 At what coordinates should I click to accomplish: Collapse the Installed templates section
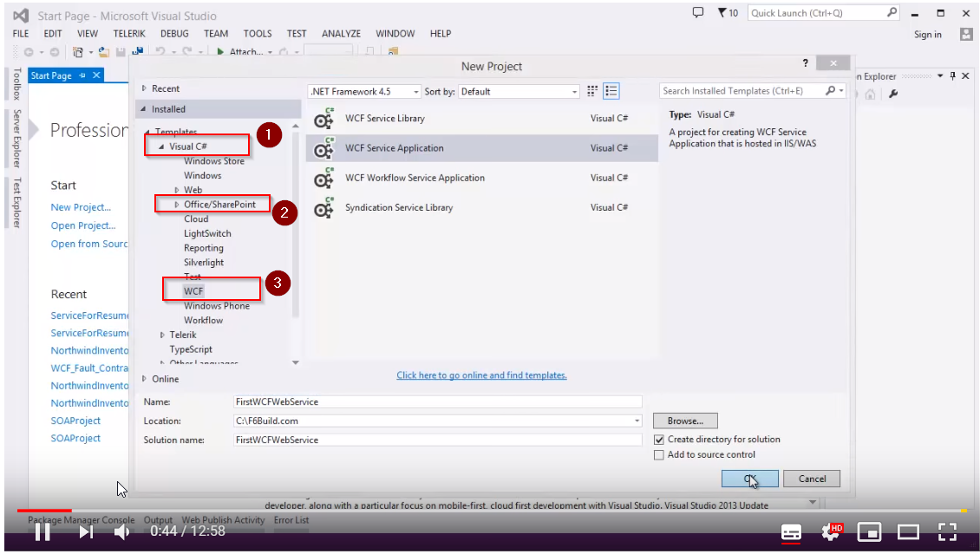144,109
